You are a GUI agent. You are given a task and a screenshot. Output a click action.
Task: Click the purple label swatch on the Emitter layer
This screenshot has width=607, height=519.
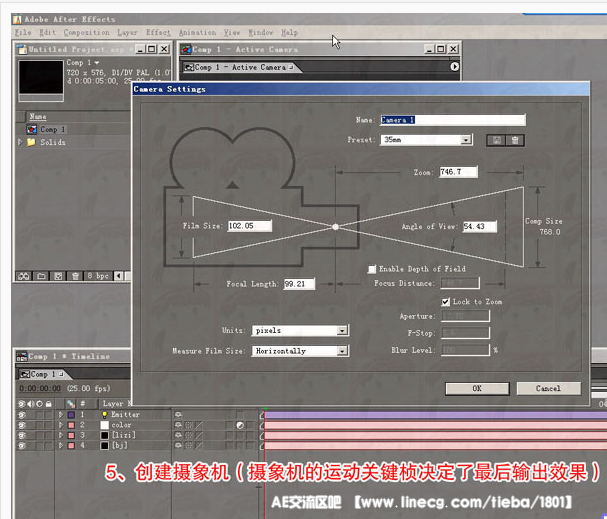click(x=71, y=415)
